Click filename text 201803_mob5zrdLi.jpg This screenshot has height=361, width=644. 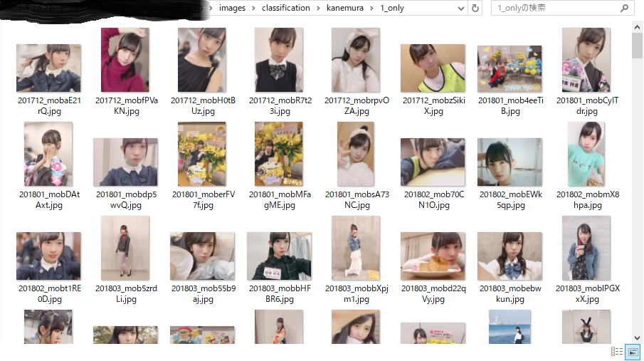tap(126, 293)
